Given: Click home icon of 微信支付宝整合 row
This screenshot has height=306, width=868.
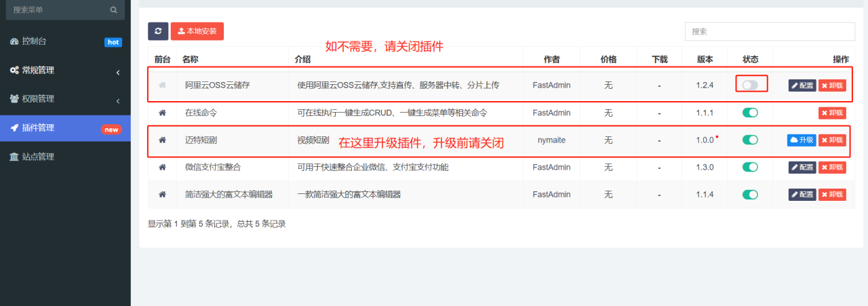Looking at the screenshot, I should [162, 167].
